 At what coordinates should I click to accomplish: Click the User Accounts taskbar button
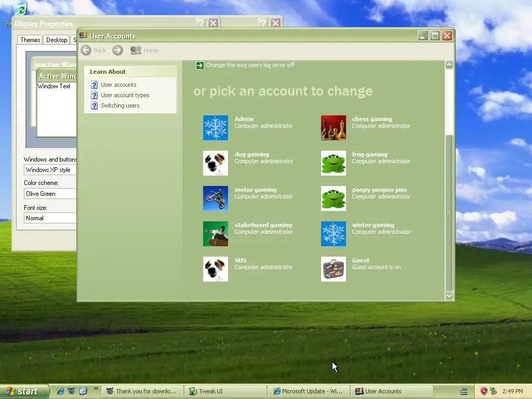[392, 391]
